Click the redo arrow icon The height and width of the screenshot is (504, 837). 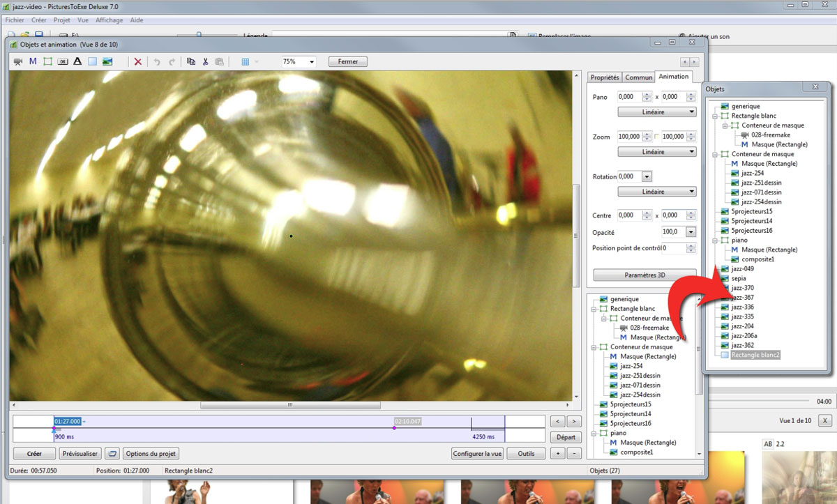(x=172, y=61)
